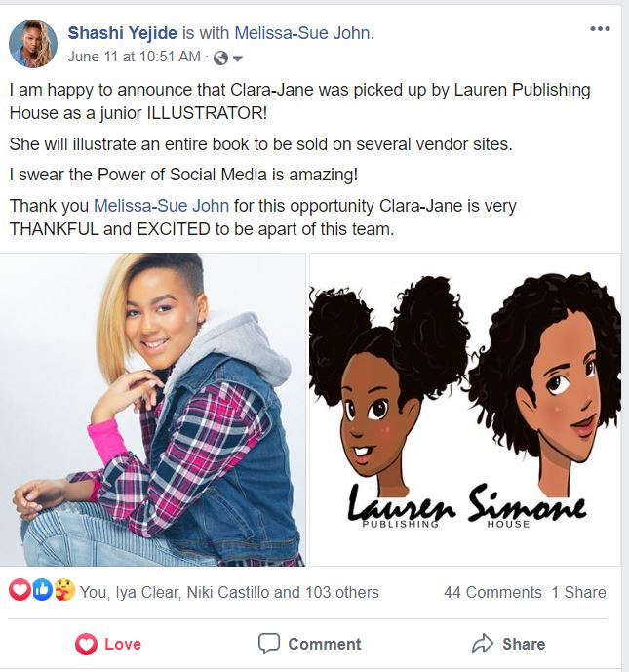
Task: View the 1 Share details
Action: point(579,592)
